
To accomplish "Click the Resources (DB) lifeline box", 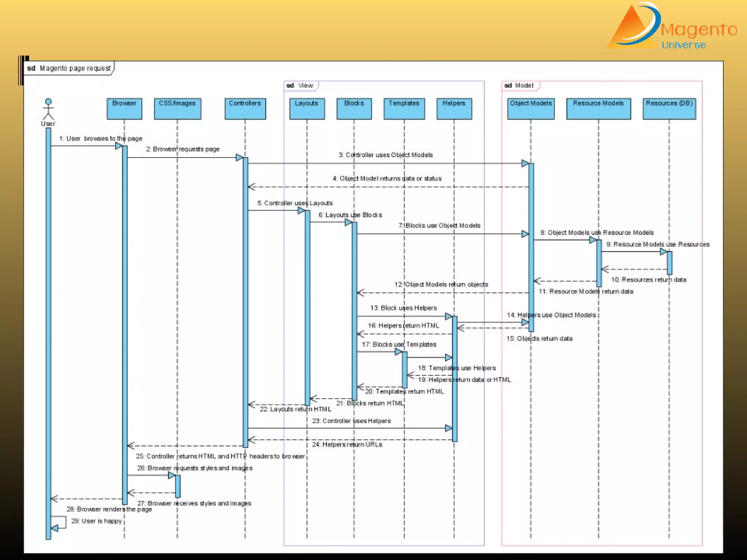I will (669, 108).
